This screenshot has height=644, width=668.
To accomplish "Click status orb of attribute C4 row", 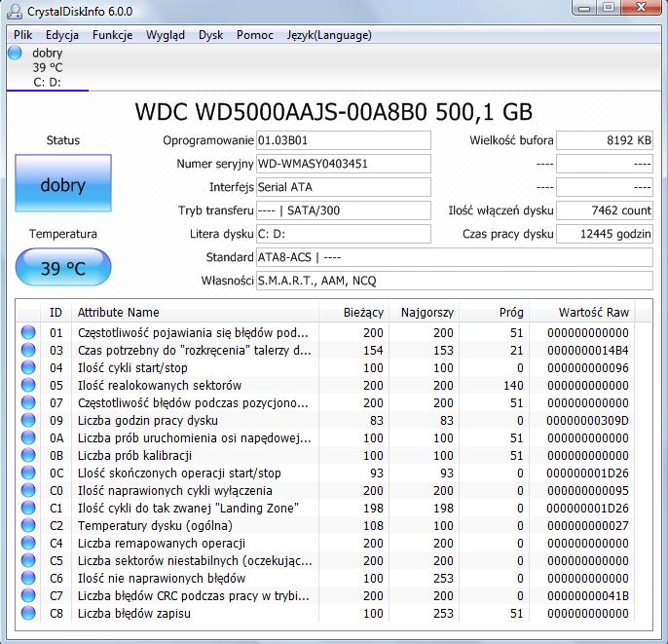I will tap(28, 543).
